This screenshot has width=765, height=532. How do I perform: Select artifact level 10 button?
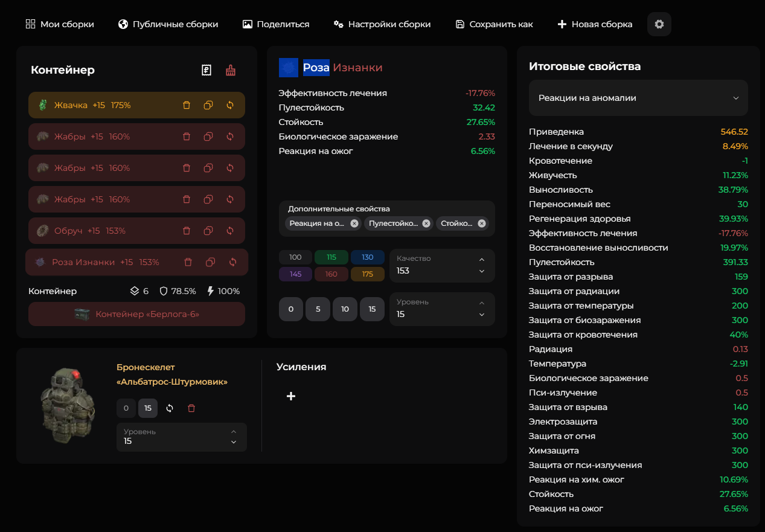point(345,309)
